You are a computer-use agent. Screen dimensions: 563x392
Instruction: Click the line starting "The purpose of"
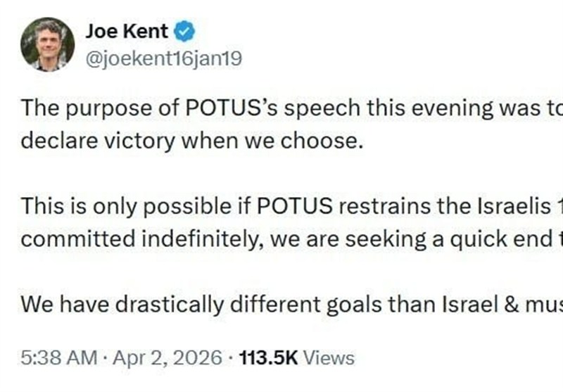click(281, 109)
